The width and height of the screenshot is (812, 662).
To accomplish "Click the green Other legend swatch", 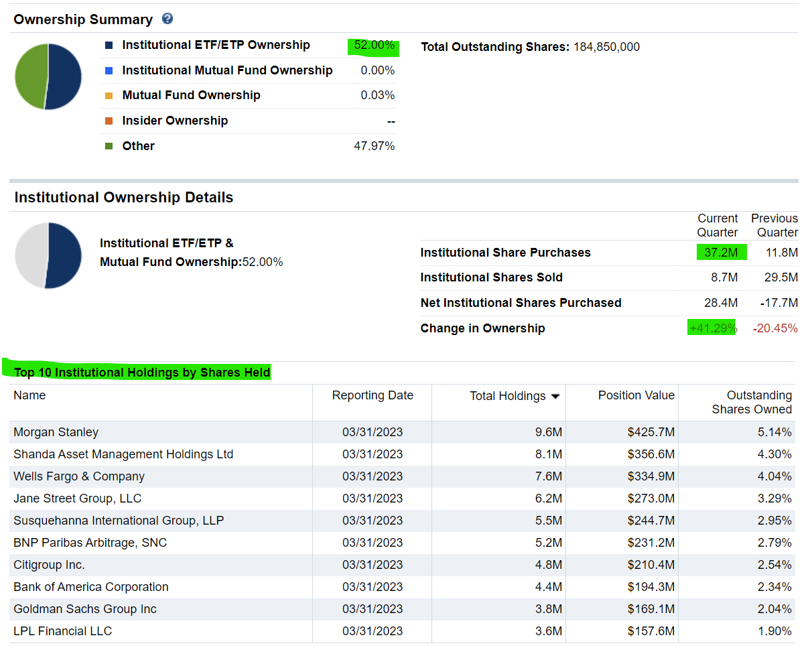I will coord(109,146).
